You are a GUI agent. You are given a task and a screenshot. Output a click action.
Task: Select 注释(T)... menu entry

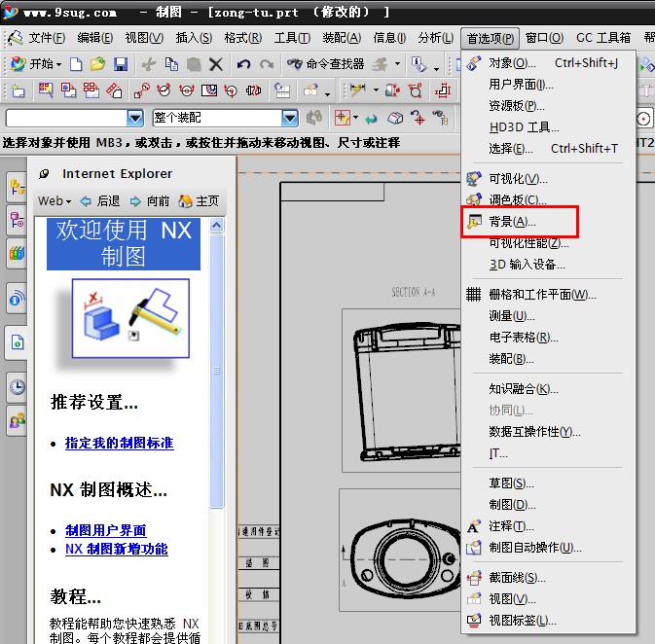[x=548, y=526]
